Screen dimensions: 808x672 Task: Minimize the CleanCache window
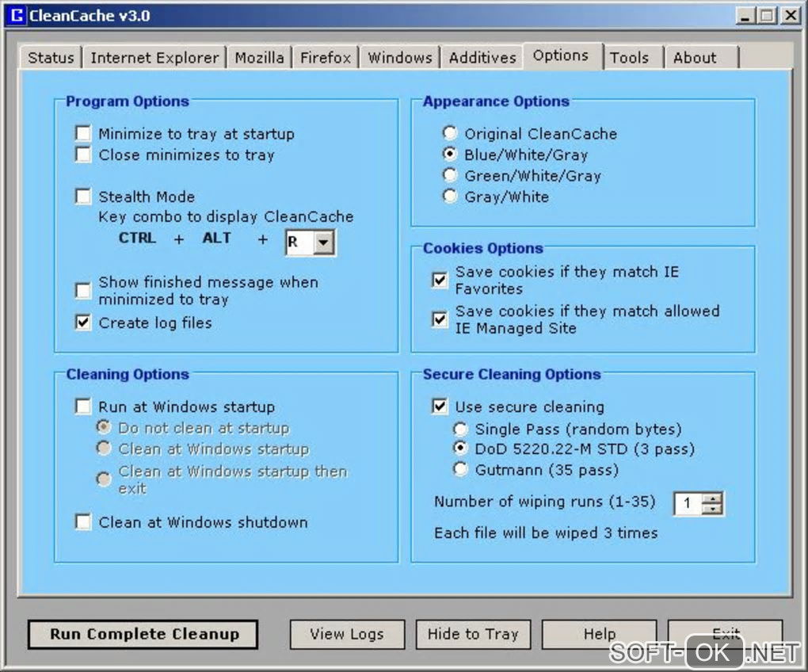pyautogui.click(x=745, y=16)
